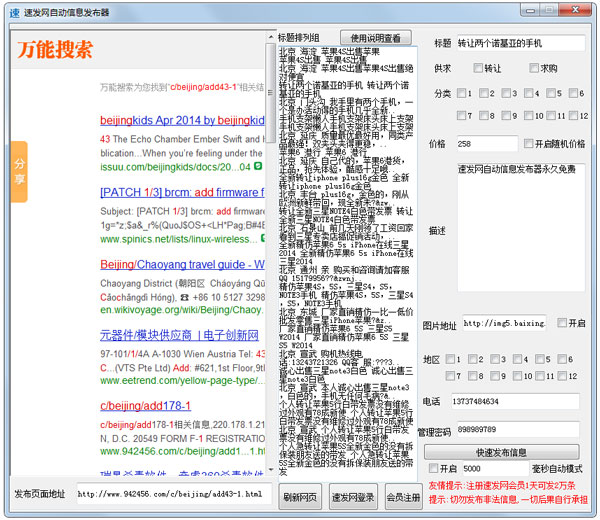Image resolution: width=600 pixels, height=520 pixels.
Task: Tick 地区 region checkbox 7
Action: pyautogui.click(x=450, y=376)
